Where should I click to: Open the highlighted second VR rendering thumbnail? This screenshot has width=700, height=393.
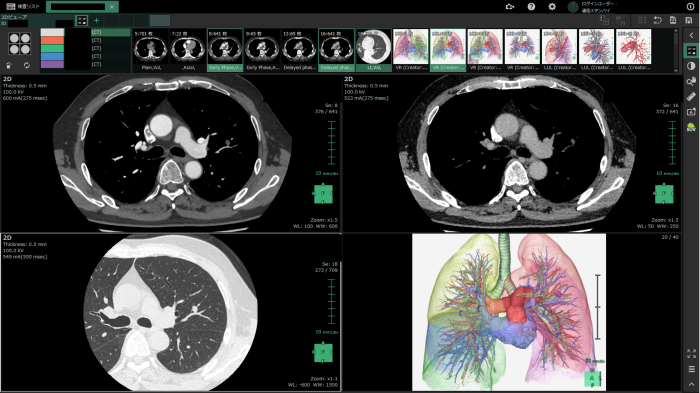click(x=448, y=50)
